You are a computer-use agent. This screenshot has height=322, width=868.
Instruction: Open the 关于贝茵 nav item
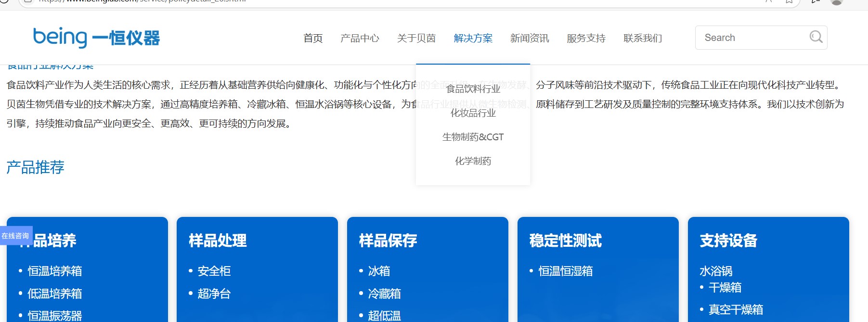pyautogui.click(x=416, y=38)
